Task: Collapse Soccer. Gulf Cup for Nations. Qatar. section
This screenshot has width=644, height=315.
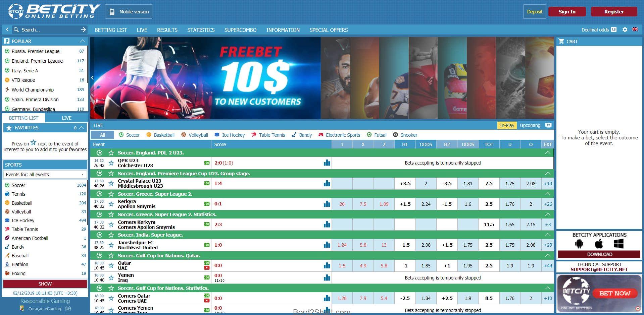Action: (x=548, y=256)
